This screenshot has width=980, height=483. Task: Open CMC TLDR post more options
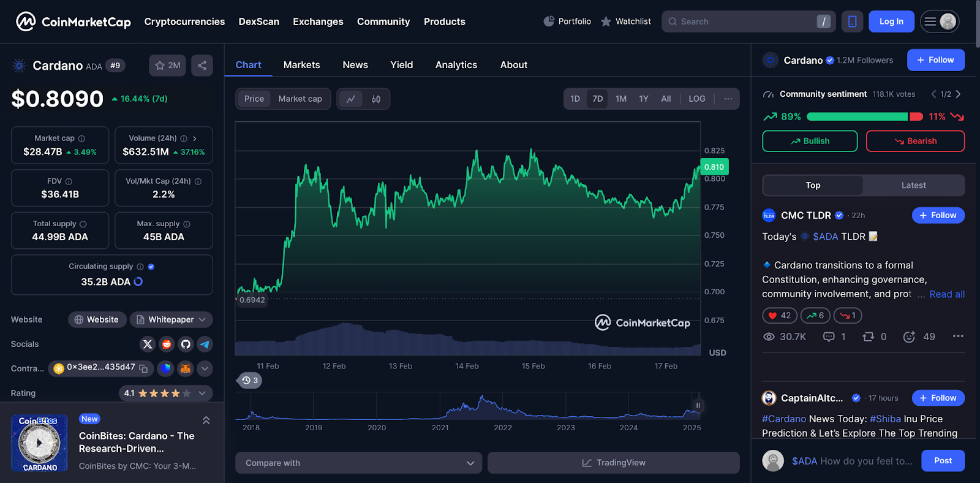pyautogui.click(x=958, y=336)
